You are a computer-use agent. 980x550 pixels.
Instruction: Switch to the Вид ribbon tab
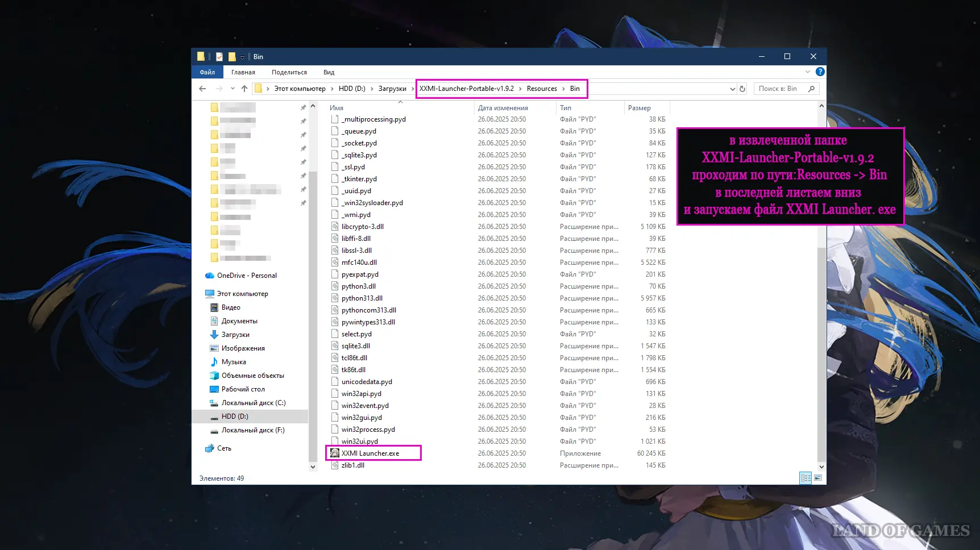click(x=329, y=72)
